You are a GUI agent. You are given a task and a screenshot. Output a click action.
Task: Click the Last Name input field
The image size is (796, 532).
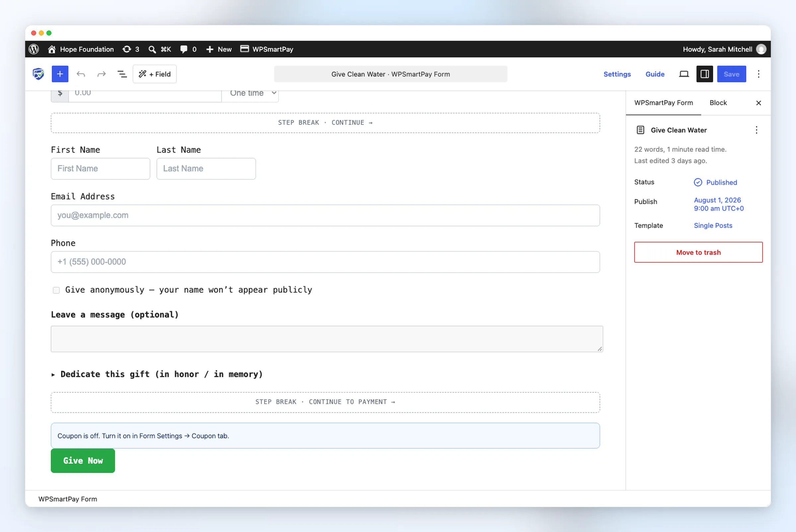pos(206,168)
